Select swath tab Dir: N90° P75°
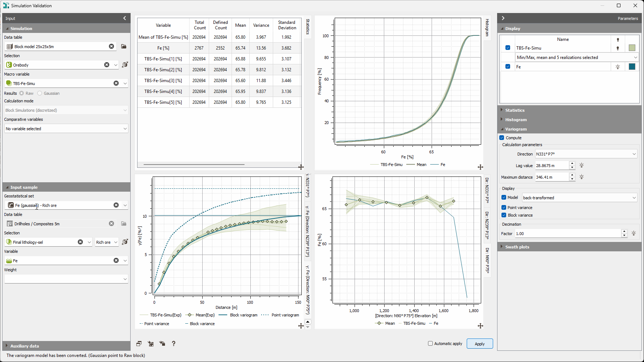 pos(487,260)
